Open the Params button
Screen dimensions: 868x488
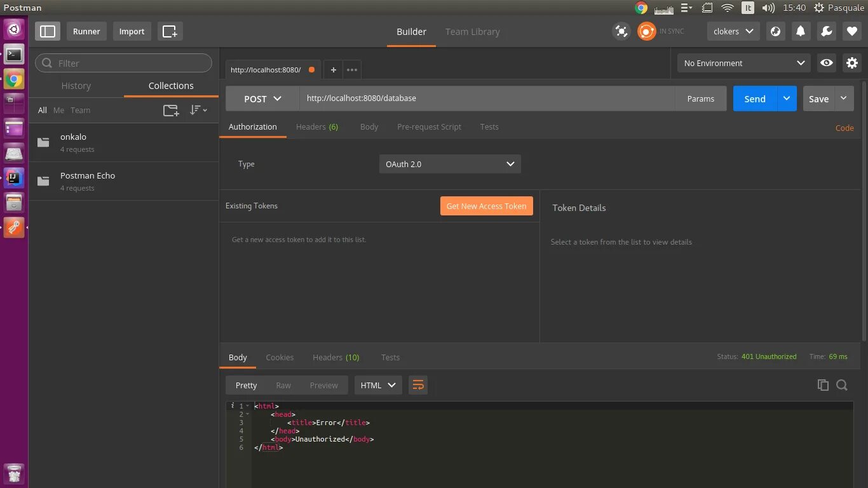(x=701, y=98)
